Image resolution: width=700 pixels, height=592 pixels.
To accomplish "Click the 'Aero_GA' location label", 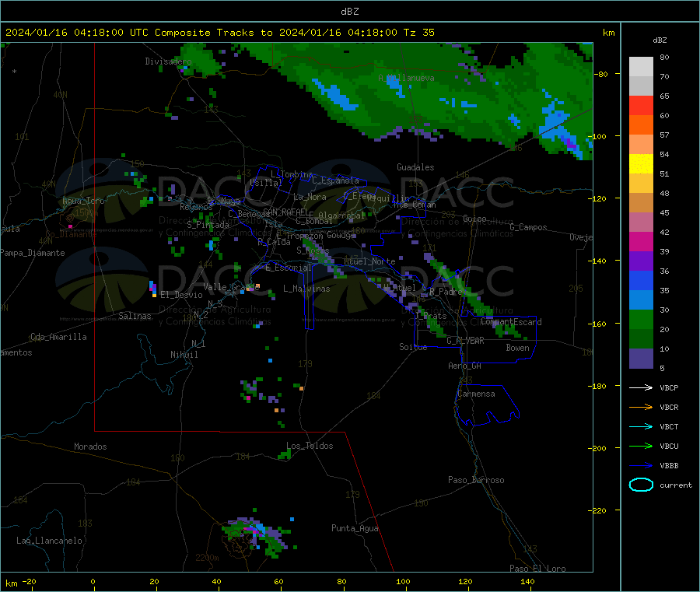I will (x=465, y=366).
